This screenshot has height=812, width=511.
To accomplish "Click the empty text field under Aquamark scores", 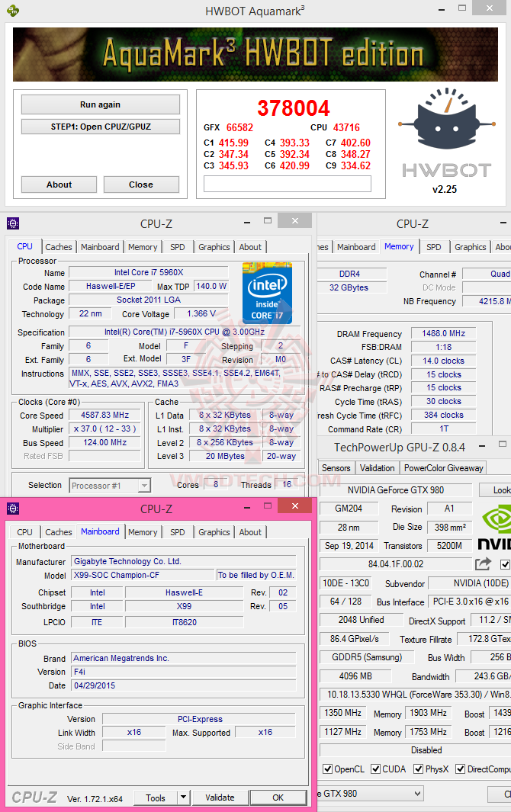I will [x=288, y=184].
